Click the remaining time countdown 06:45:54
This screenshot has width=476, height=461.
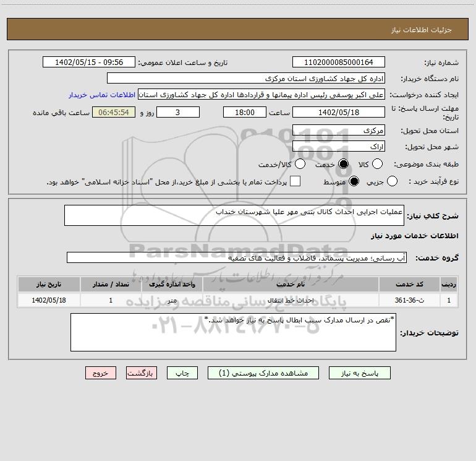114,112
